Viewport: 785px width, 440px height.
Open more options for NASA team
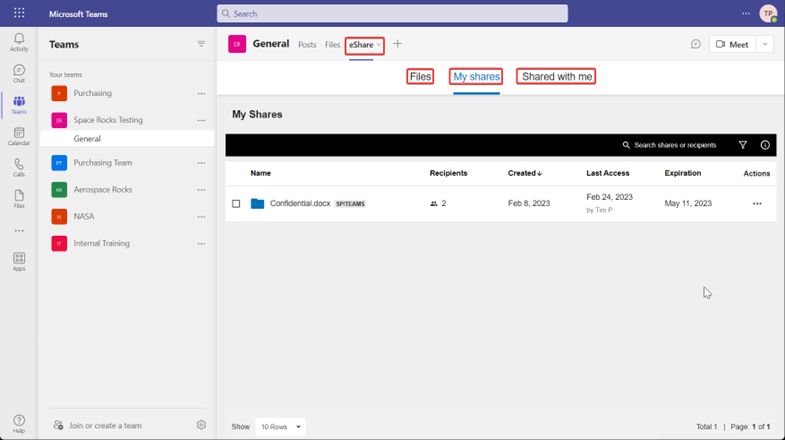tap(201, 217)
